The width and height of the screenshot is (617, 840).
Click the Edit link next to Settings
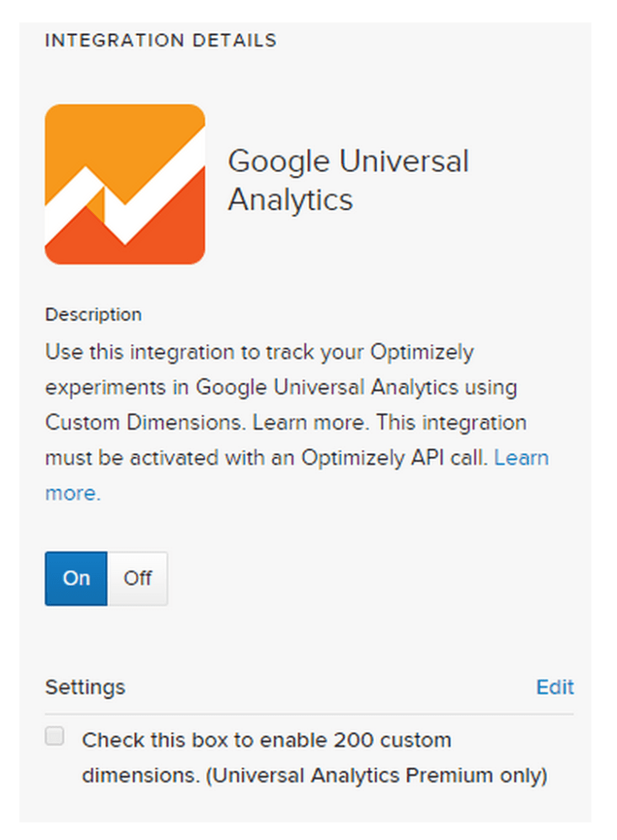(556, 687)
